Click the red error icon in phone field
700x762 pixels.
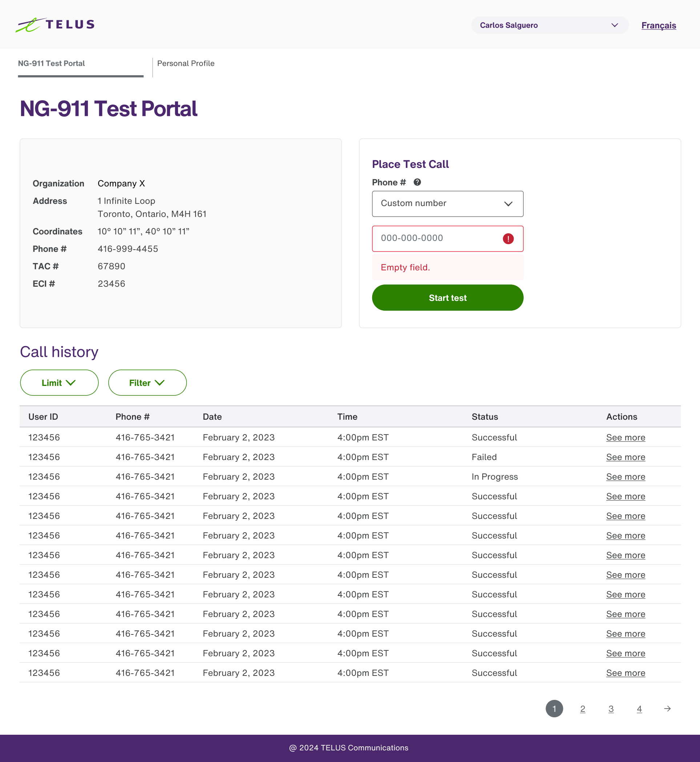point(508,239)
